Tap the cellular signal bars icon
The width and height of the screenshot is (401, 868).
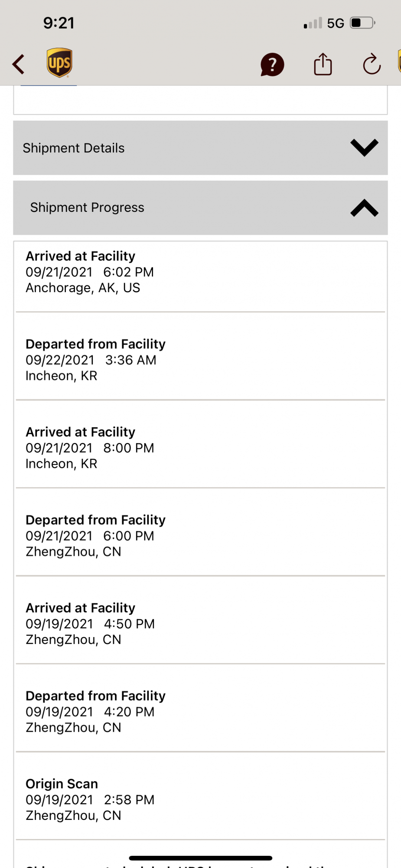tap(313, 23)
